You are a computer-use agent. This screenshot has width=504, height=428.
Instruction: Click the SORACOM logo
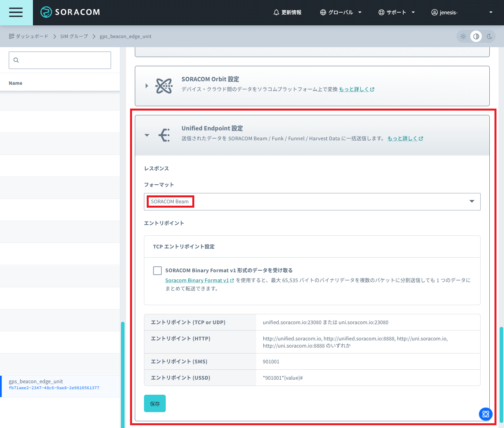pyautogui.click(x=70, y=12)
